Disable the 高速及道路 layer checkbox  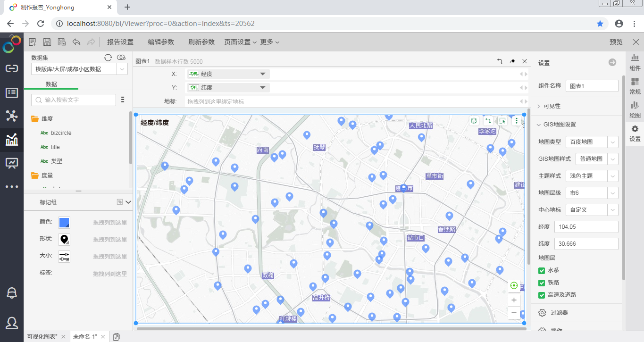pyautogui.click(x=542, y=295)
